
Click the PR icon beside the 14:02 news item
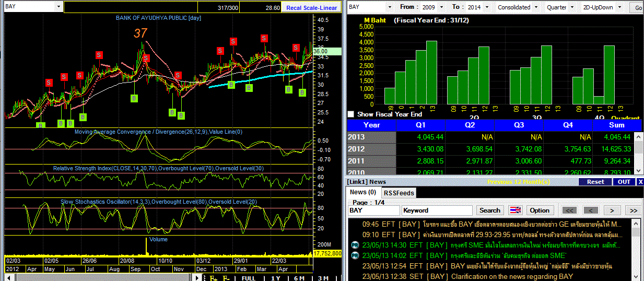pyautogui.click(x=356, y=255)
